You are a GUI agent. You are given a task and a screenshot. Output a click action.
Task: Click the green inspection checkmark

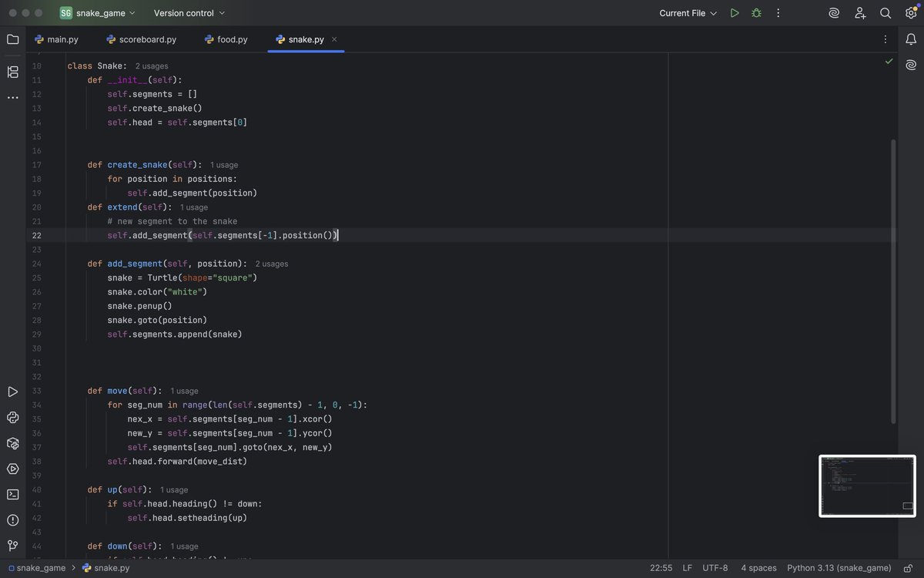889,61
